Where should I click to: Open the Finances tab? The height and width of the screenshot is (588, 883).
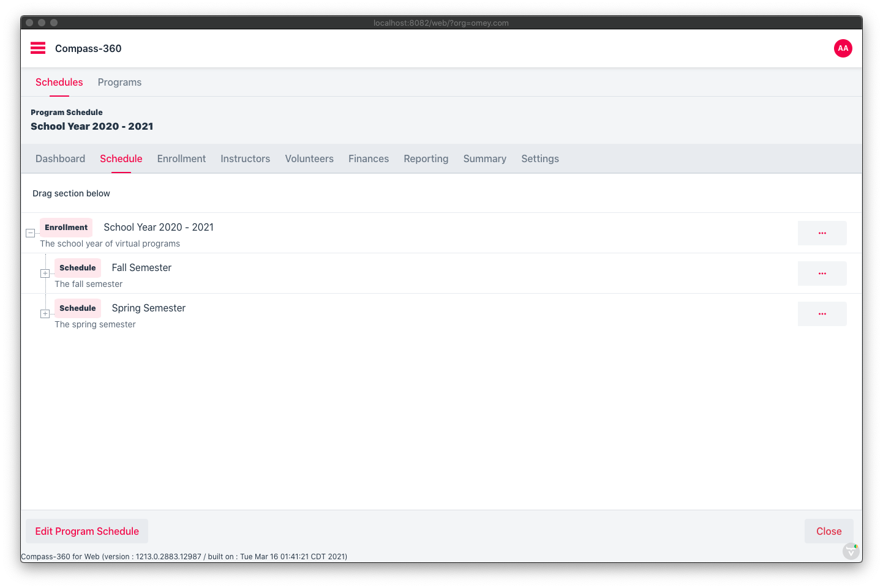click(369, 159)
